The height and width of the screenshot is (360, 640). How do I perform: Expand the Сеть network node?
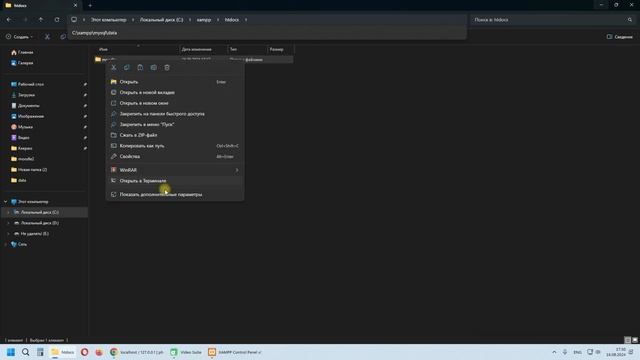point(6,244)
